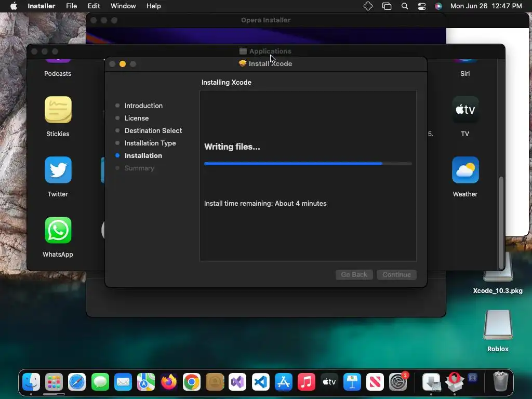Open Contacts in the Dock
Viewport: 532px width, 399px height.
pos(215,382)
